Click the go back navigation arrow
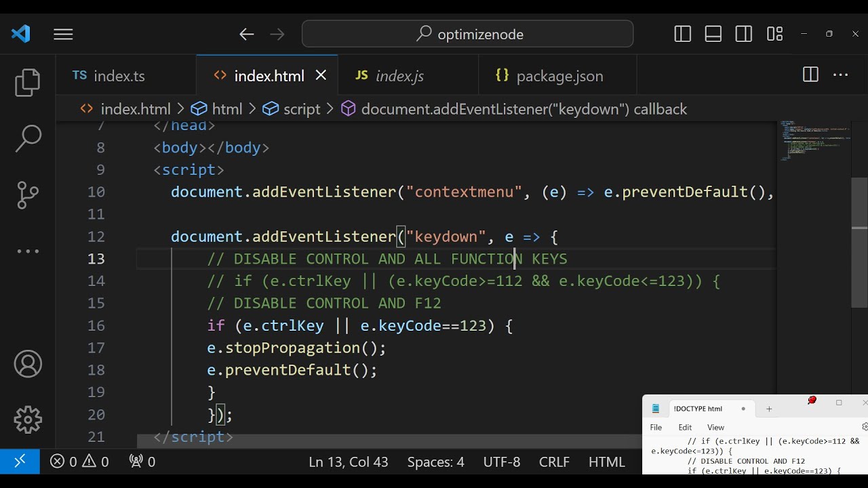This screenshot has height=488, width=868. (x=246, y=34)
